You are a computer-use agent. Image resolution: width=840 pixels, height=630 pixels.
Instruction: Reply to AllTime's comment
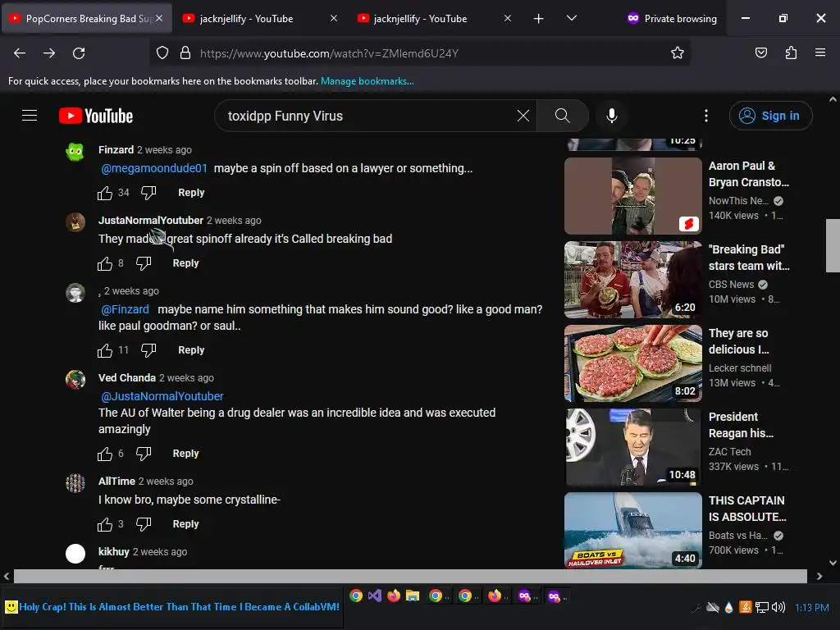186,524
